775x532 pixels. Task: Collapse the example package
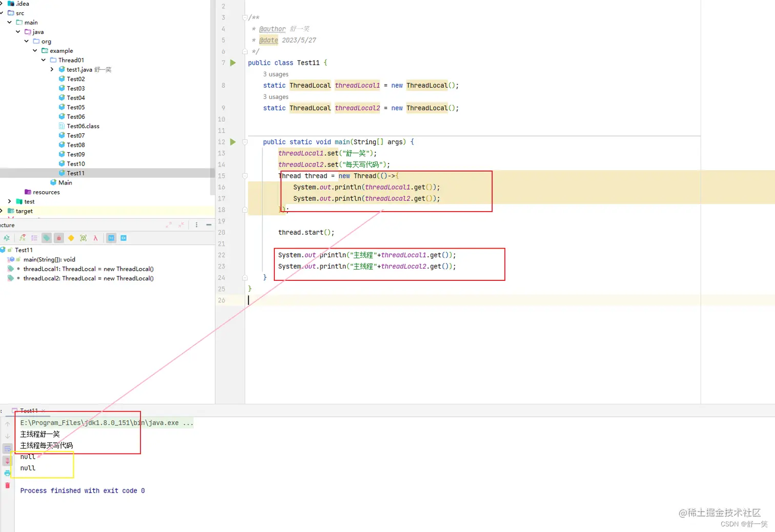point(35,51)
